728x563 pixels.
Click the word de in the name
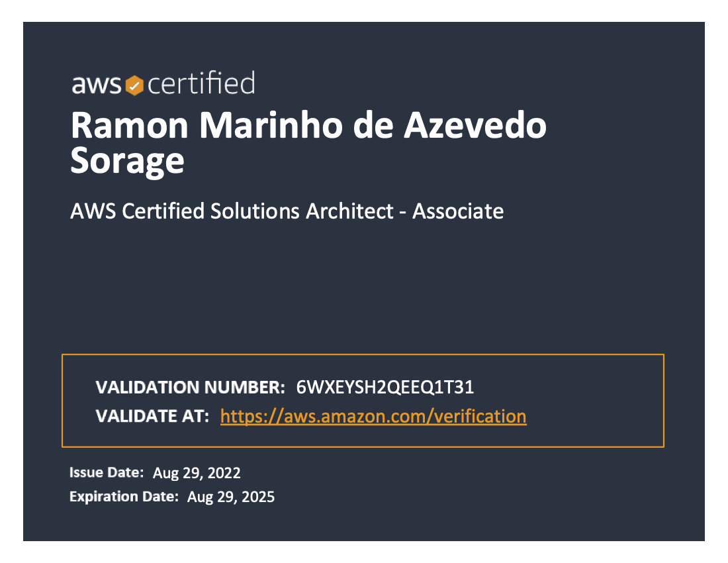pos(373,125)
